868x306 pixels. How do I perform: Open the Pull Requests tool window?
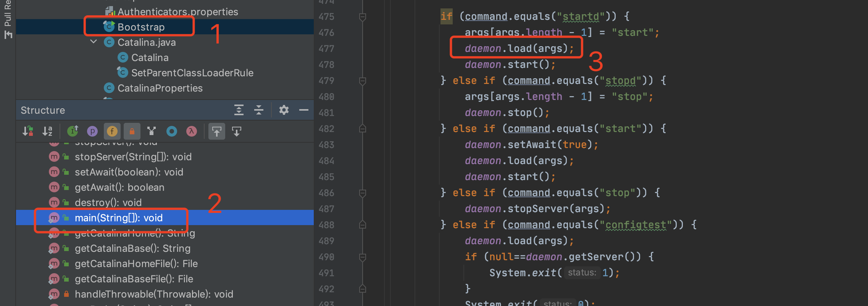[x=8, y=19]
